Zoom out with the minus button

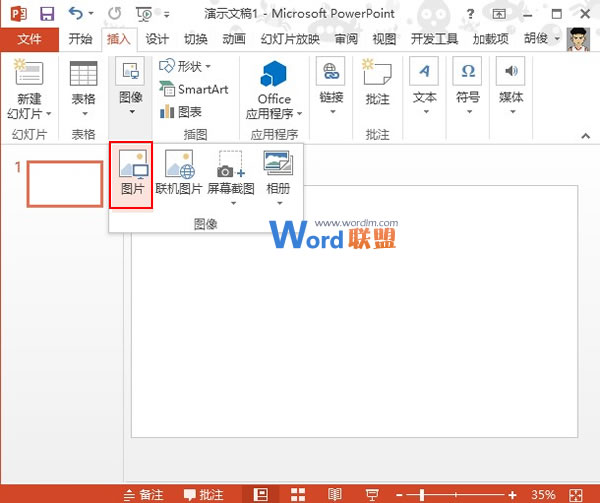[x=399, y=495]
